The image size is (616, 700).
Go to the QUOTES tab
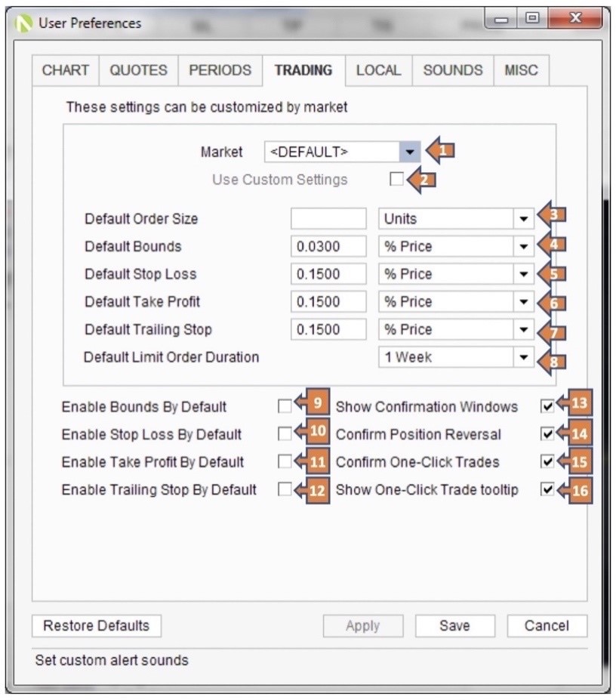138,70
